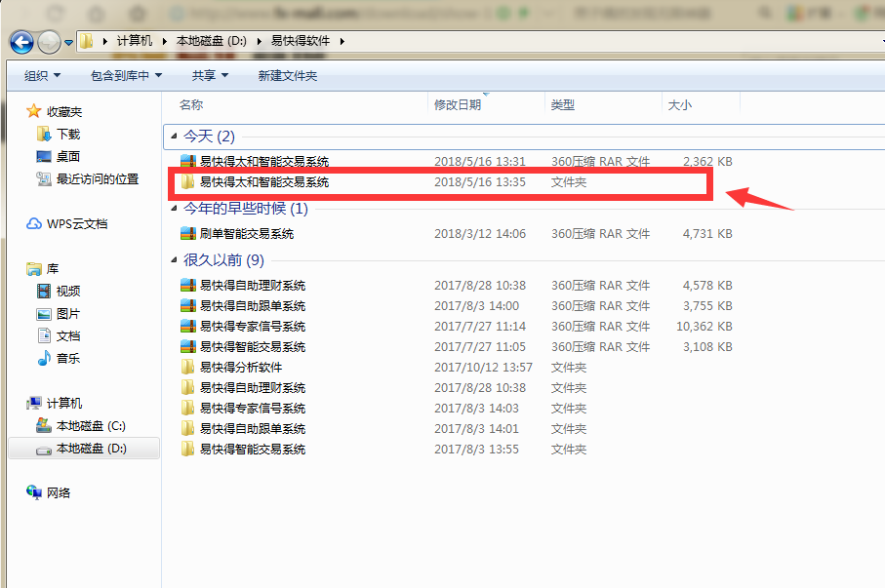This screenshot has height=588, width=885.
Task: Select the 10,362 KB size cell
Action: point(704,326)
